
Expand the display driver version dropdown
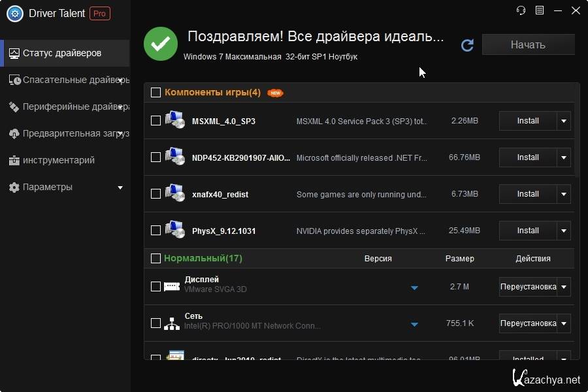click(414, 287)
